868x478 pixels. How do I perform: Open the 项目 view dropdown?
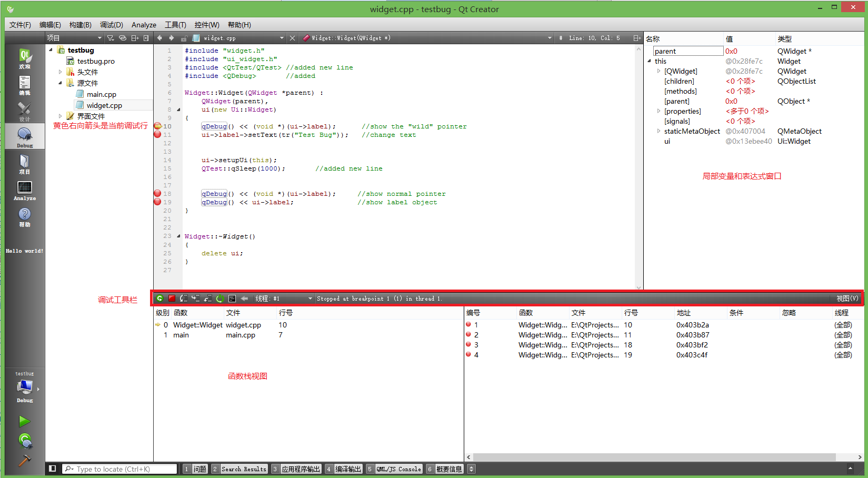(74, 38)
